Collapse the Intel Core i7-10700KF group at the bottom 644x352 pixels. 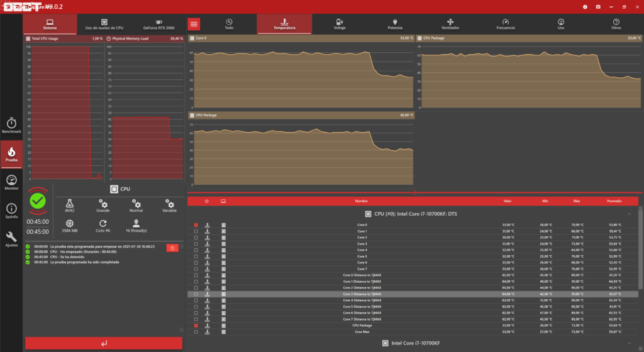[x=629, y=343]
